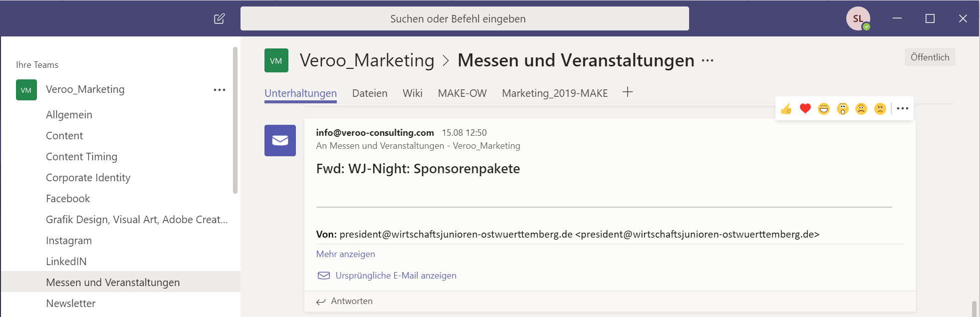Click sender info@veroo-consulting.com
980x317 pixels.
coord(375,133)
